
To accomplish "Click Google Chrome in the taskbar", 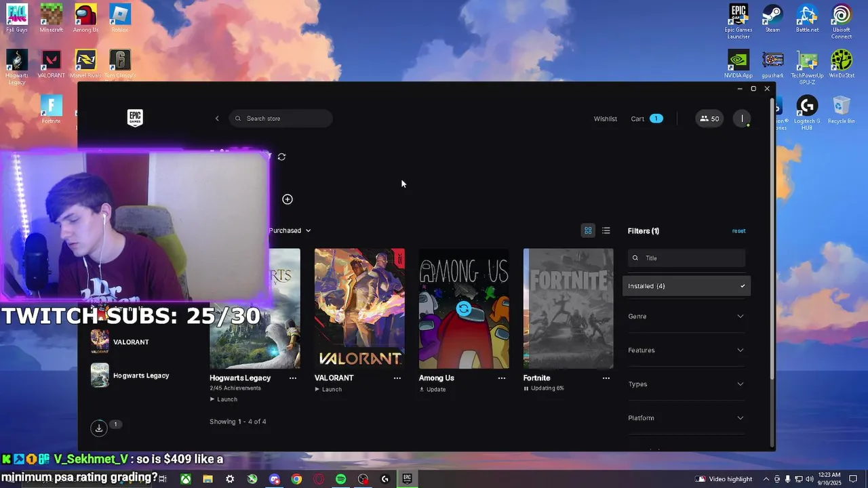I will pos(296,479).
